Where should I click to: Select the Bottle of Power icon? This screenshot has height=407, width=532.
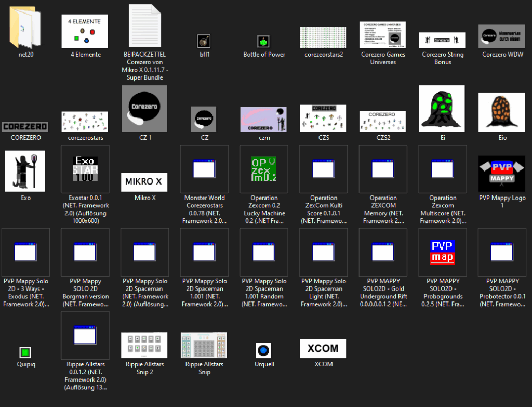[264, 41]
